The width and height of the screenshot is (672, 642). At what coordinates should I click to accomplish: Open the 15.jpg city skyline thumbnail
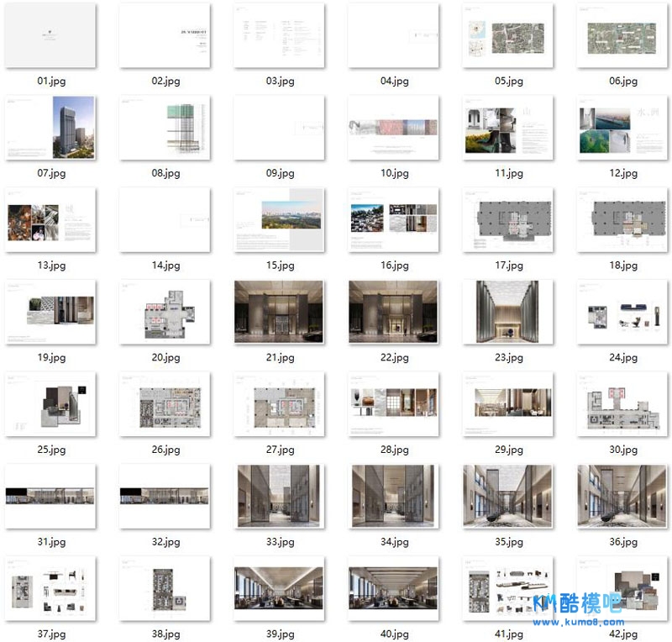click(279, 220)
